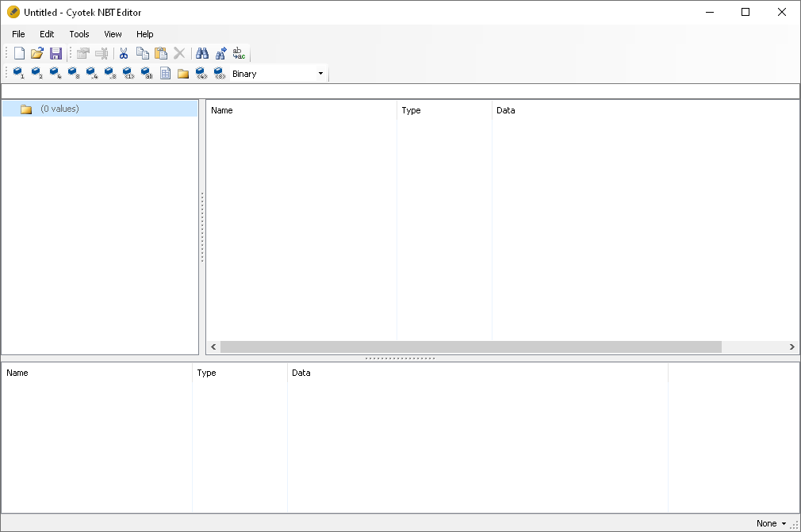801x532 pixels.
Task: Click the Data column header in upper list
Action: (x=646, y=110)
